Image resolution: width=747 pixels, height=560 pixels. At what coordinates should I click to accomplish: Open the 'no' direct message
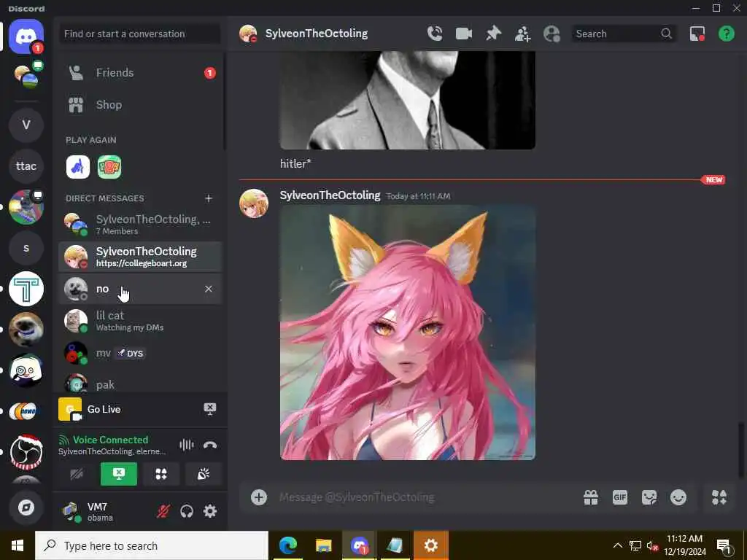pyautogui.click(x=140, y=289)
